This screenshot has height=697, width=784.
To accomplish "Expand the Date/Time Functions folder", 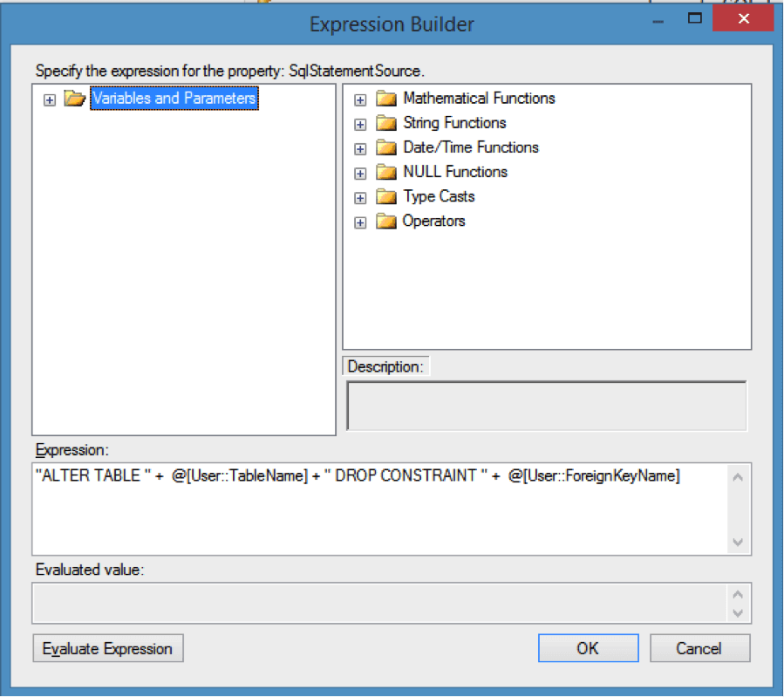I will point(360,149).
